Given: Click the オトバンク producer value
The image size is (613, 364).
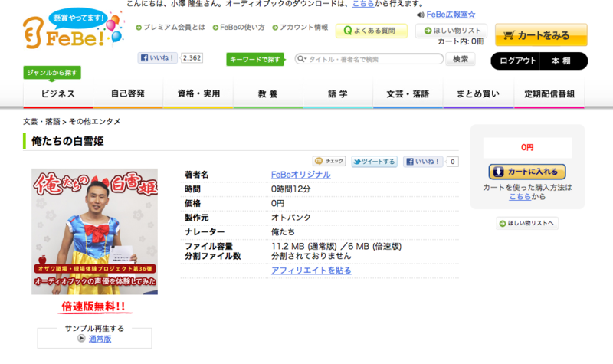Looking at the screenshot, I should click(x=291, y=218).
